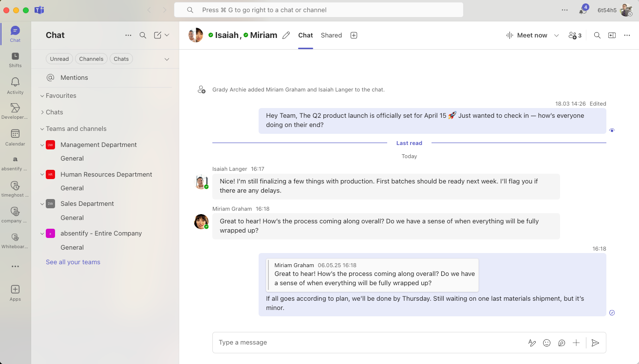Collapse the Favourites section
The height and width of the screenshot is (364, 639).
(42, 96)
